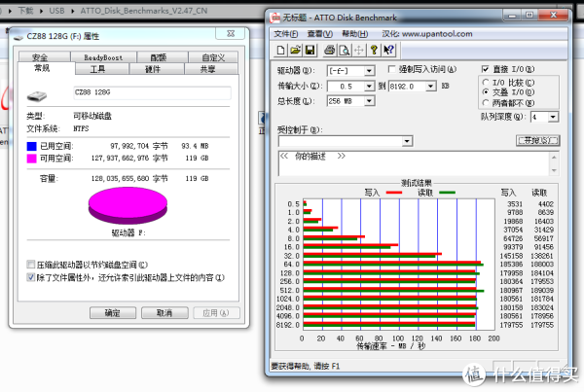
Task: Open the 文件(F) menu in ATTO
Action: 285,34
